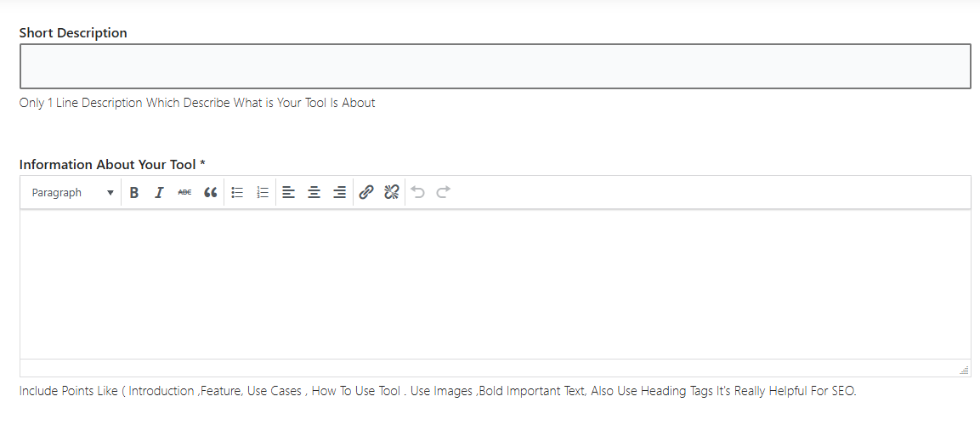Redo the last edit
Screen dimensions: 980x436
[x=444, y=192]
